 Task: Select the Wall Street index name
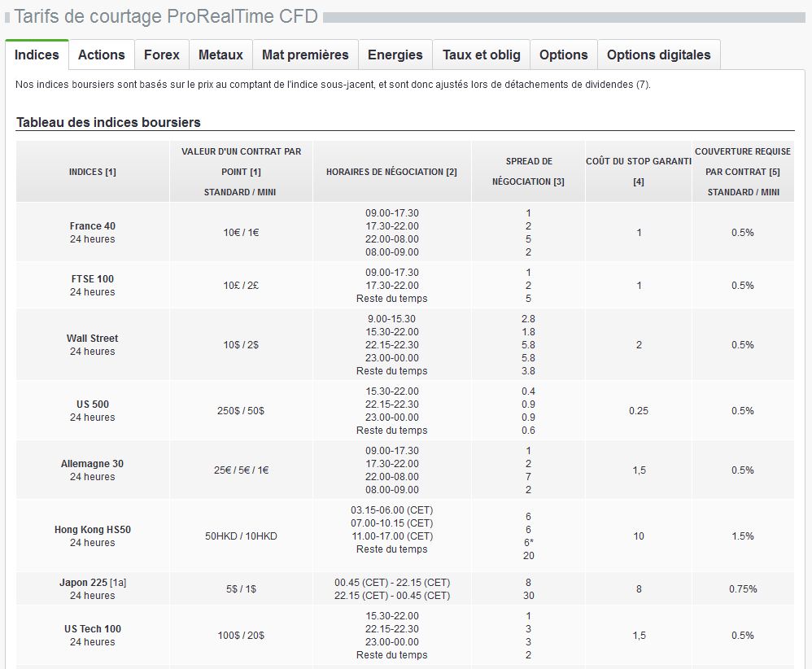(x=93, y=339)
